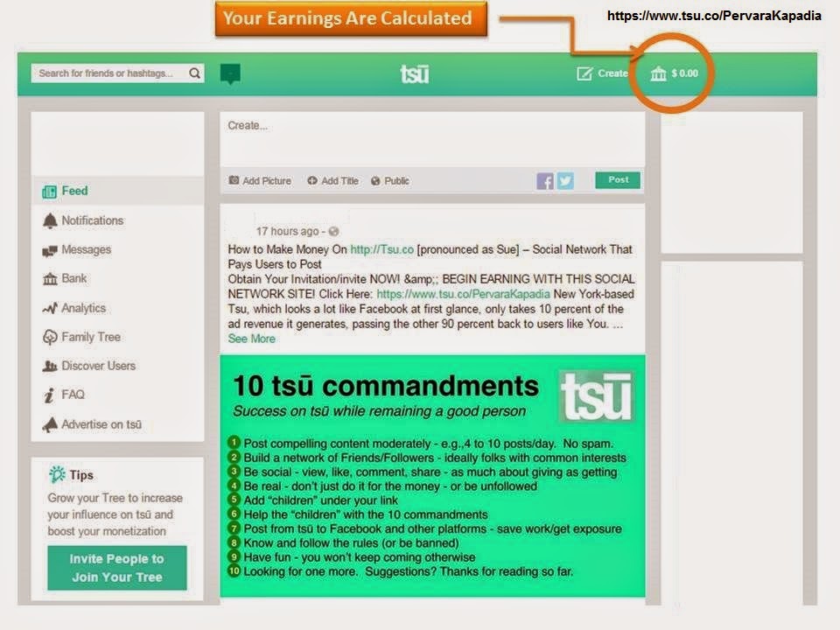Open the green chat bubble icon
840x630 pixels.
tap(230, 73)
